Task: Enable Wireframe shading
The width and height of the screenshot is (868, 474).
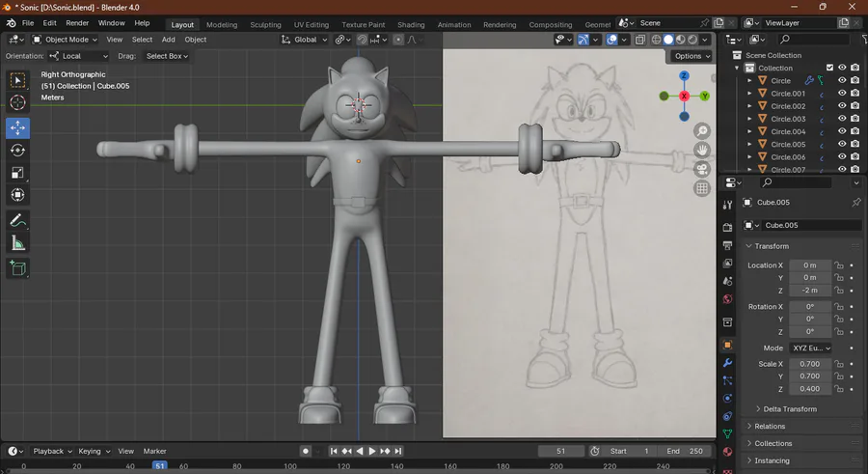Action: click(x=656, y=40)
